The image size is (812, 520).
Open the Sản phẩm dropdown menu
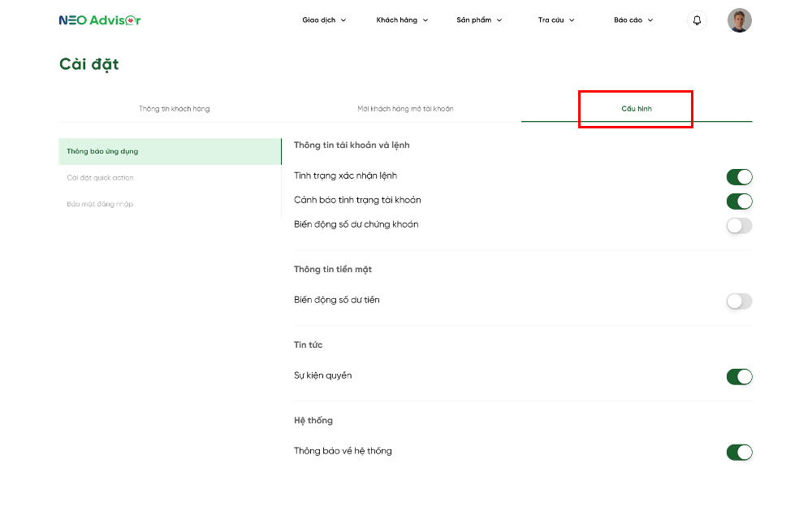click(x=479, y=20)
